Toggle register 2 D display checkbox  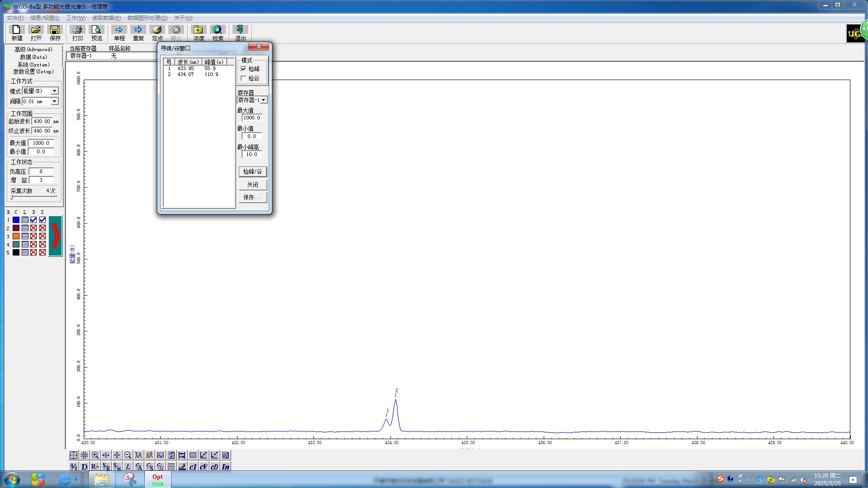click(33, 228)
